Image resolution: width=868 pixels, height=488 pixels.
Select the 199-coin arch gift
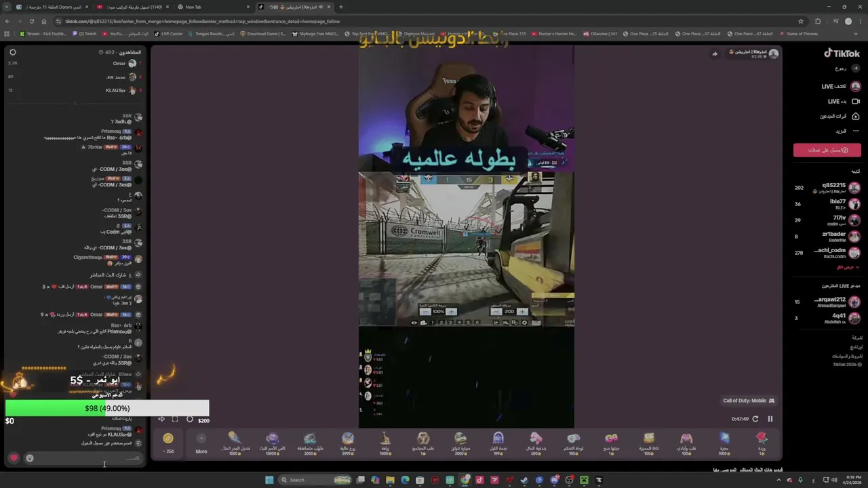point(498,443)
